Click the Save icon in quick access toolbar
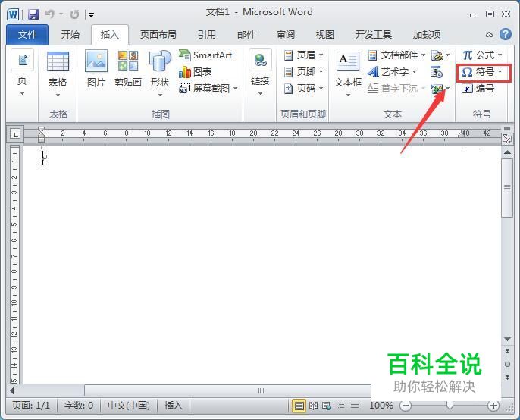The width and height of the screenshot is (520, 420). [x=33, y=14]
